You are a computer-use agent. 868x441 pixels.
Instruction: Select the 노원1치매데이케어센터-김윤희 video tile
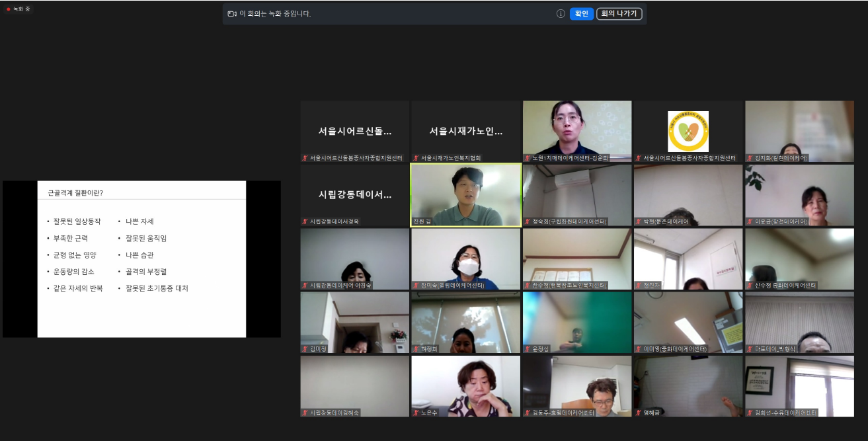pyautogui.click(x=576, y=130)
